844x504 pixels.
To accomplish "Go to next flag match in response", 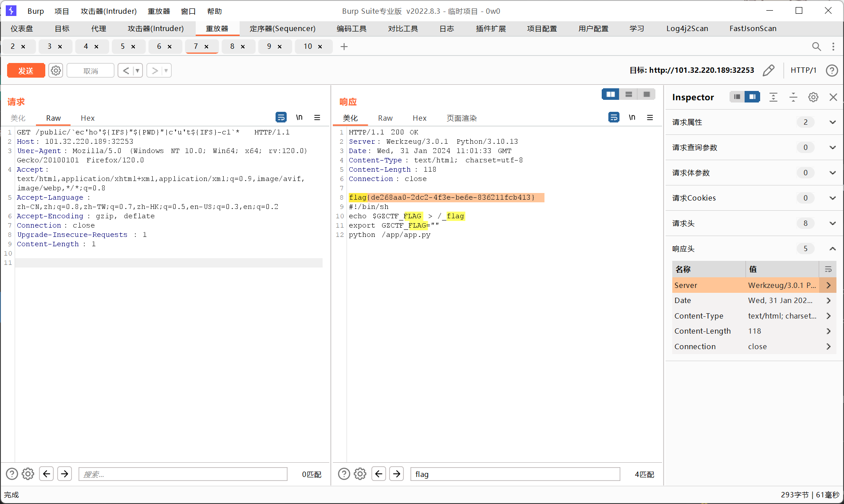I will point(396,474).
